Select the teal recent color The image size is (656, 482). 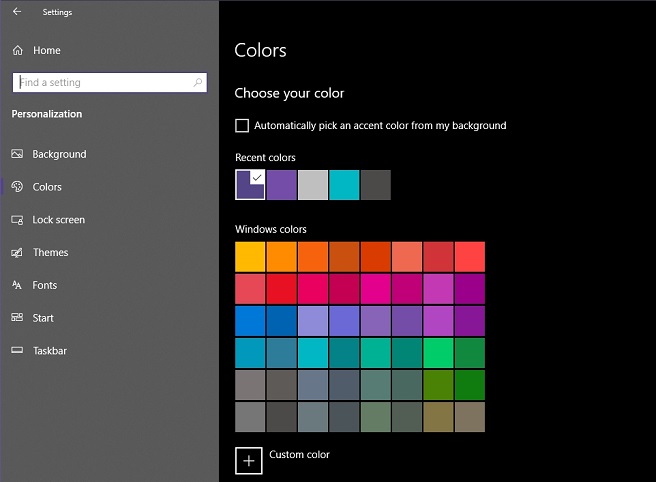point(344,185)
